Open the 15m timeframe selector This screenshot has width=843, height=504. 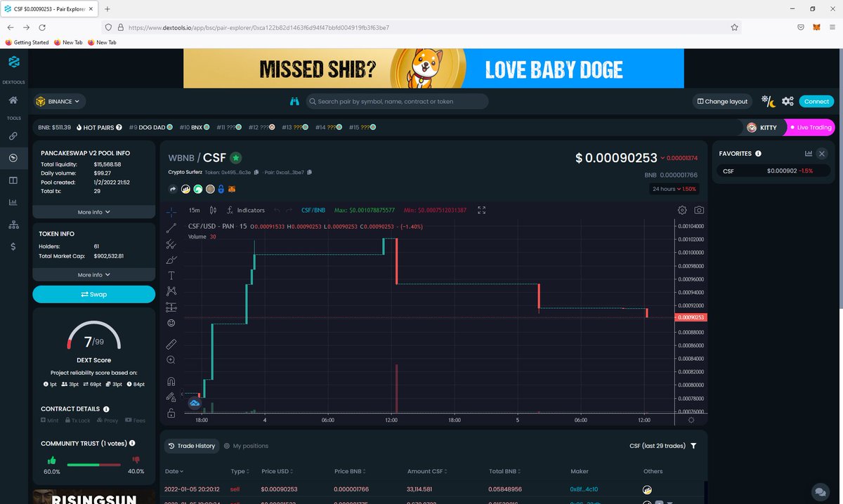tap(195, 210)
